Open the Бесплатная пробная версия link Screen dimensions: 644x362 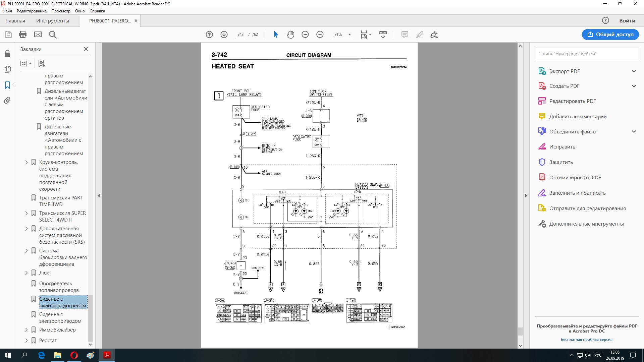pyautogui.click(x=586, y=340)
